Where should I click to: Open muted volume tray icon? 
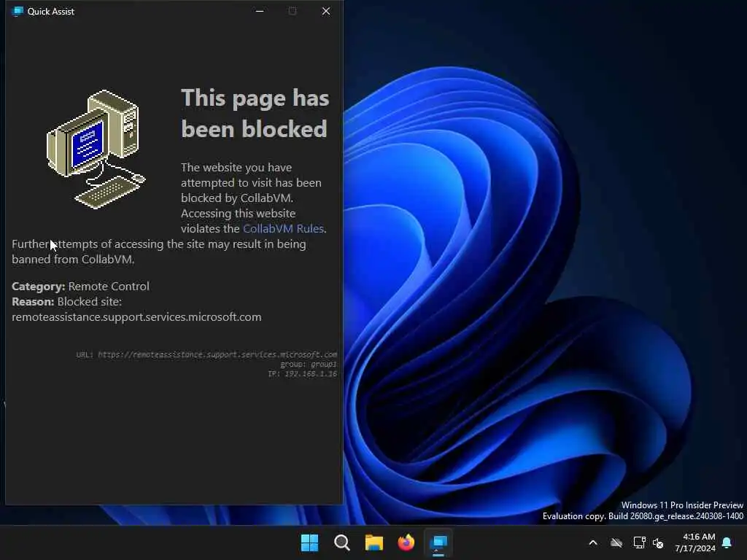click(x=659, y=542)
